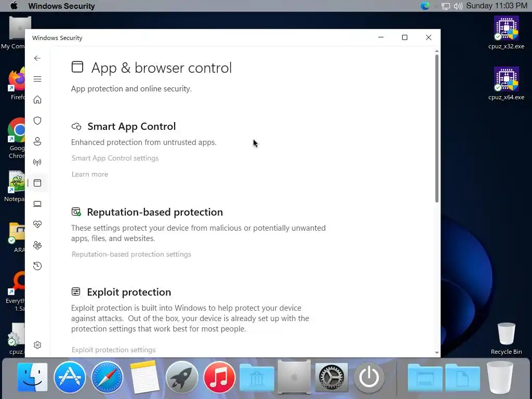
Task: Open Exploit protection settings link
Action: (114, 350)
